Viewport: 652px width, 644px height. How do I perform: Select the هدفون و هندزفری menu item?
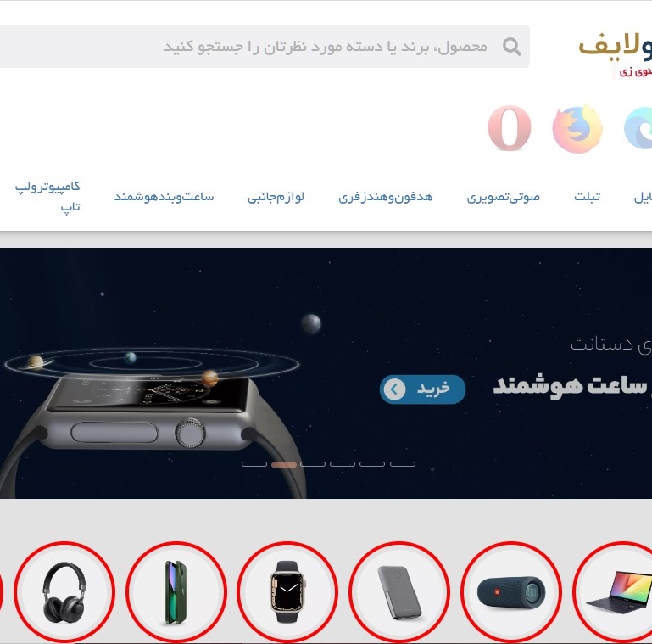(386, 197)
